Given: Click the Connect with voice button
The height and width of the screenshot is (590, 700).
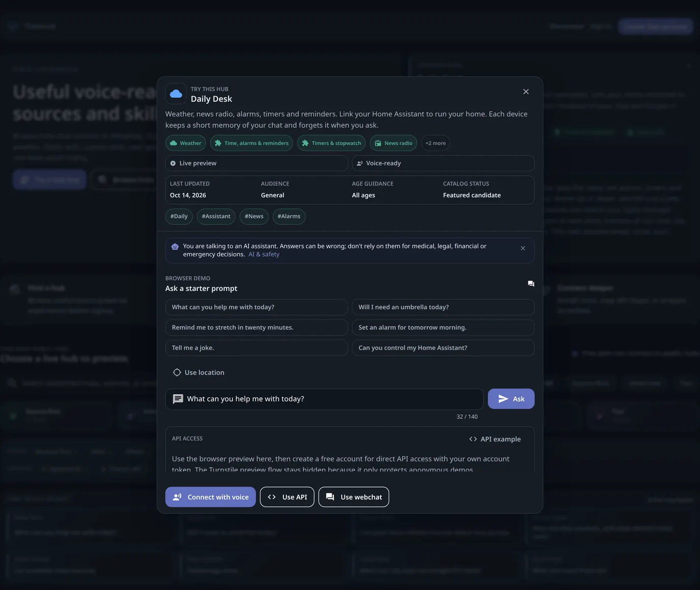Looking at the screenshot, I should [211, 497].
